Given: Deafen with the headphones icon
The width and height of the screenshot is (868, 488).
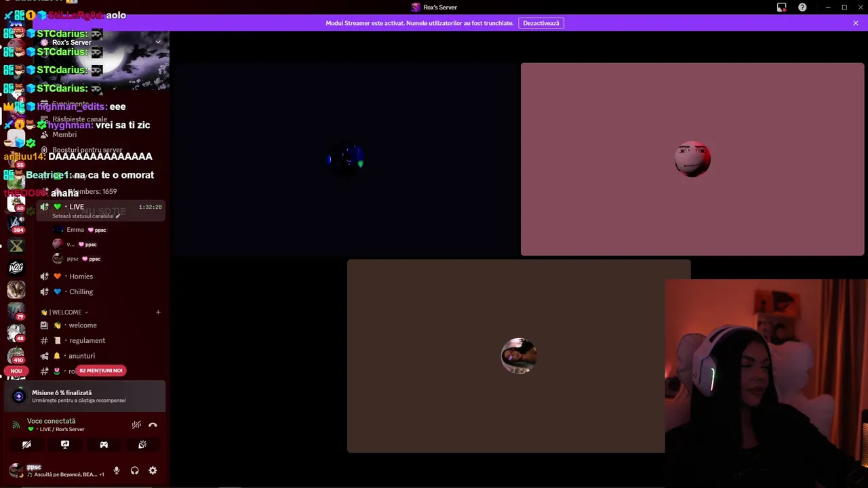Looking at the screenshot, I should tap(134, 470).
